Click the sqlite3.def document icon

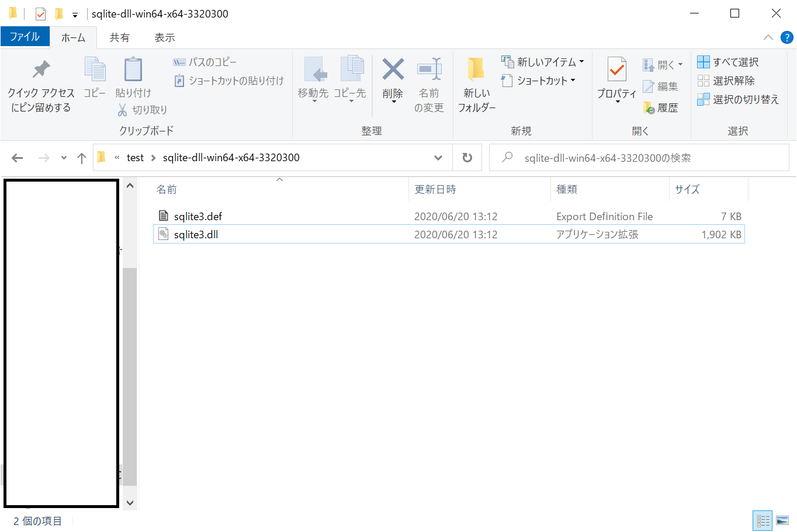[164, 216]
